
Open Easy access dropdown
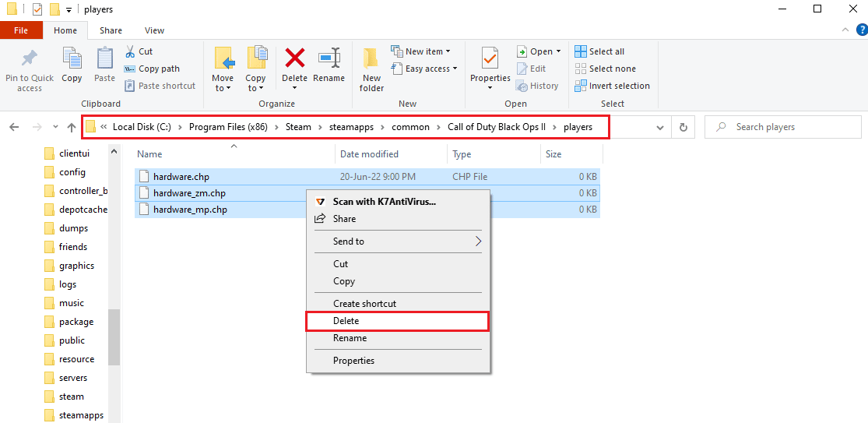424,69
